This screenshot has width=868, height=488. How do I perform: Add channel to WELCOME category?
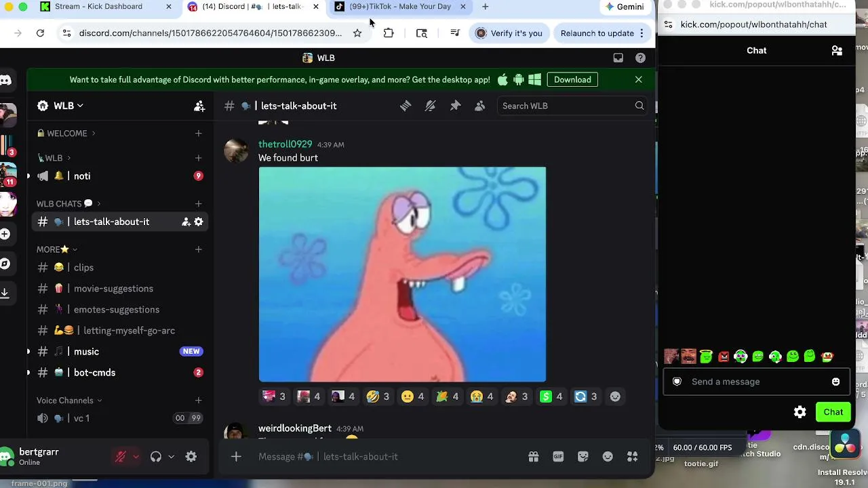pos(198,134)
